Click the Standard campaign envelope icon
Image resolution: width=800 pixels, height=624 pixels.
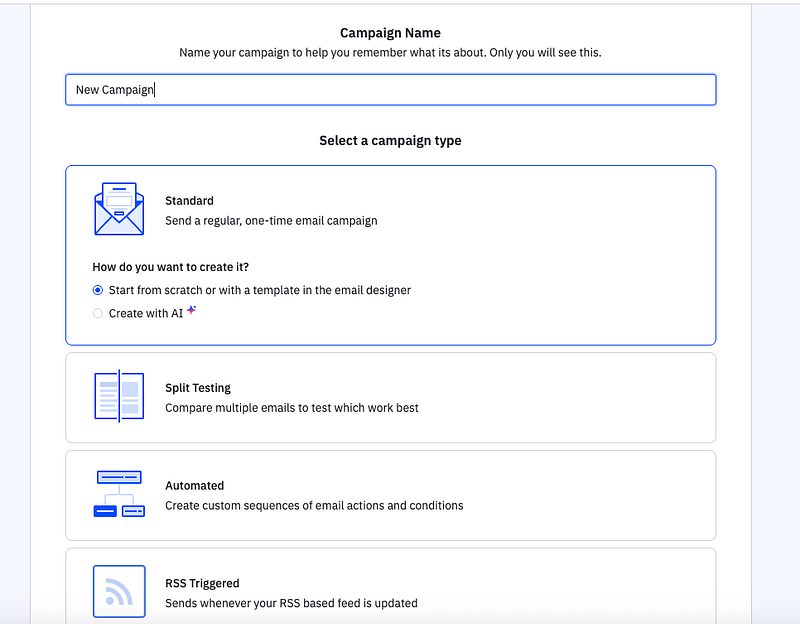pyautogui.click(x=119, y=209)
